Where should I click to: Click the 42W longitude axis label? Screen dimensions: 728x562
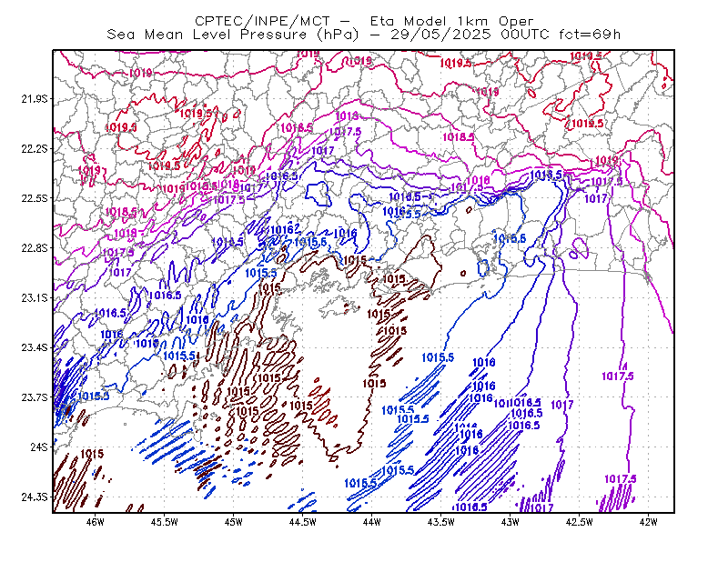point(648,522)
